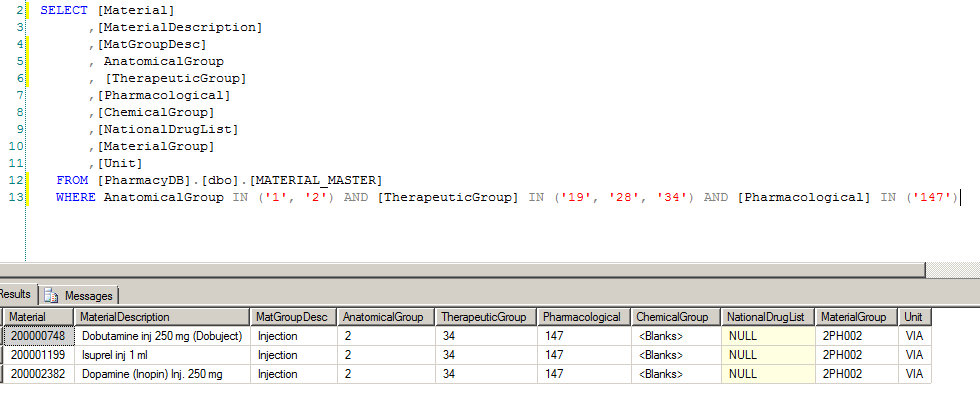Select the MaterialGroup column header
This screenshot has height=396, width=980.
(857, 317)
